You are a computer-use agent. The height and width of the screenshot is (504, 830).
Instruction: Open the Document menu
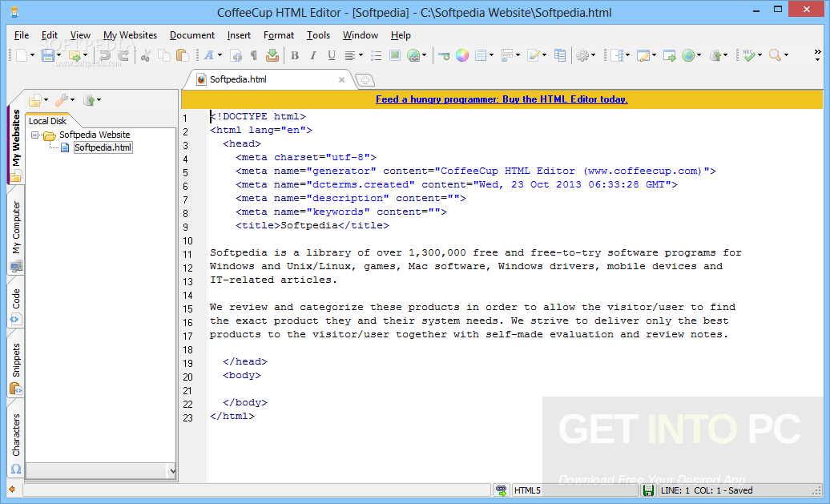[x=192, y=35]
